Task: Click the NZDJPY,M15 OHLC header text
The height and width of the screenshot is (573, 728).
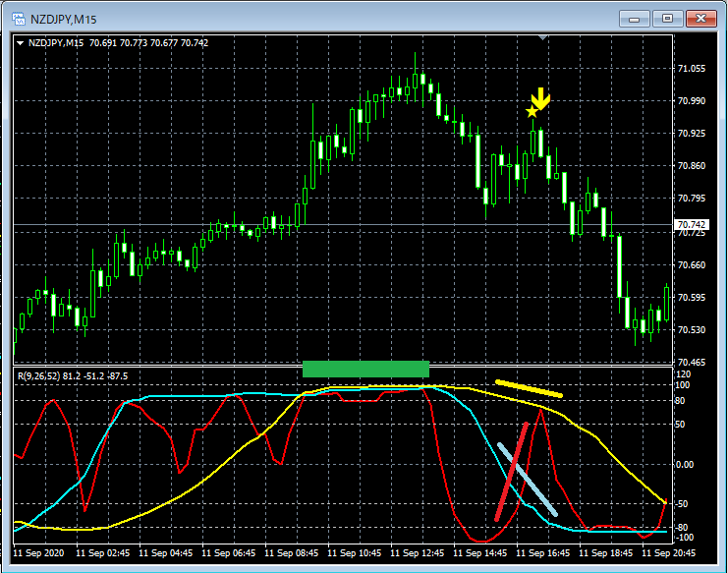Action: click(118, 43)
